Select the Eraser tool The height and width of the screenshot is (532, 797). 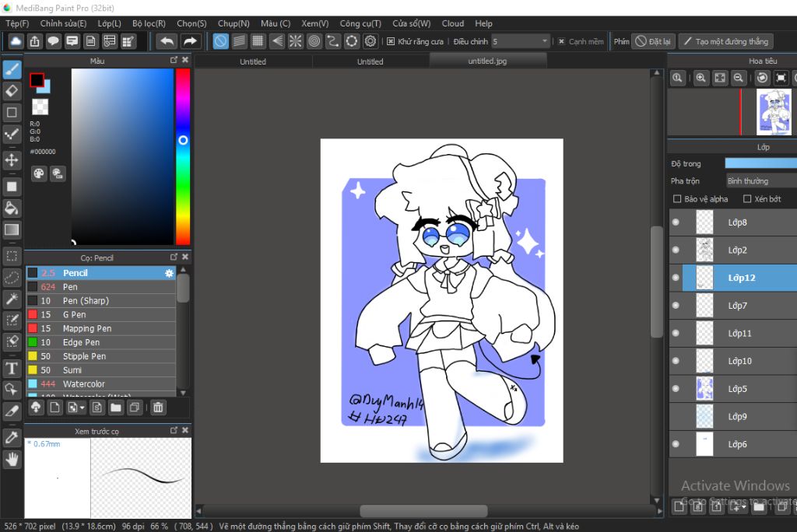tap(12, 91)
